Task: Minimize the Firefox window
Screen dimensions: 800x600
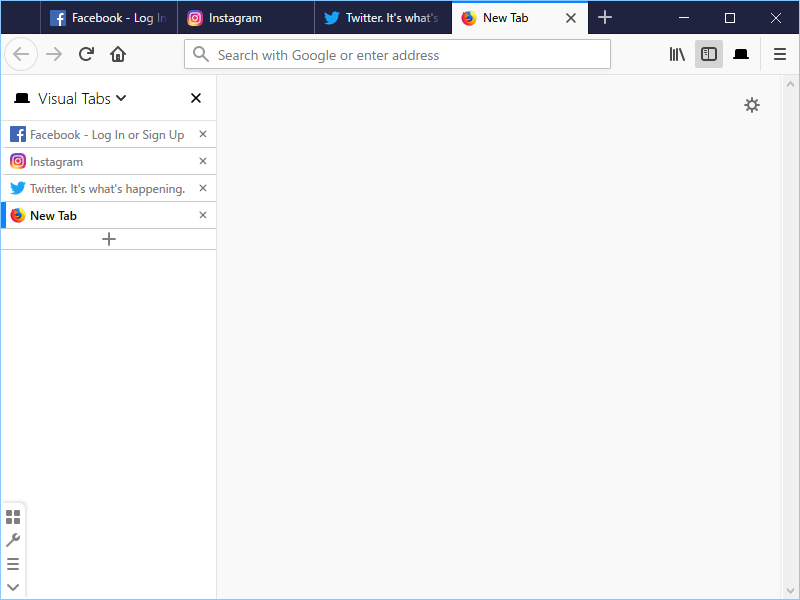Action: 684,18
